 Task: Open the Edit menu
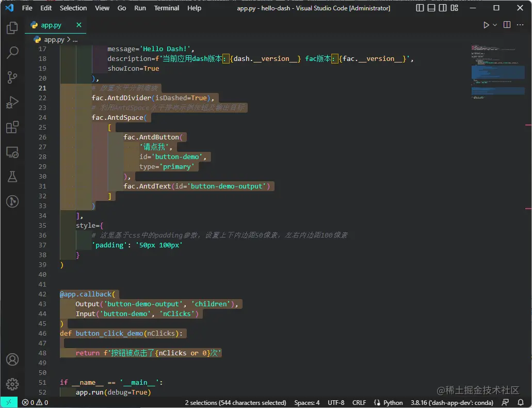[x=46, y=8]
